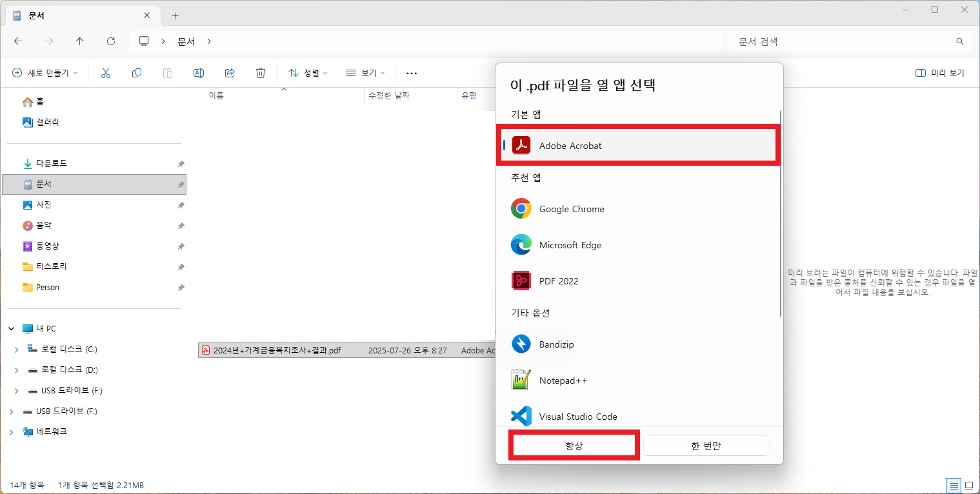Open the 새로 만들기 (New) dropdown

(x=45, y=73)
